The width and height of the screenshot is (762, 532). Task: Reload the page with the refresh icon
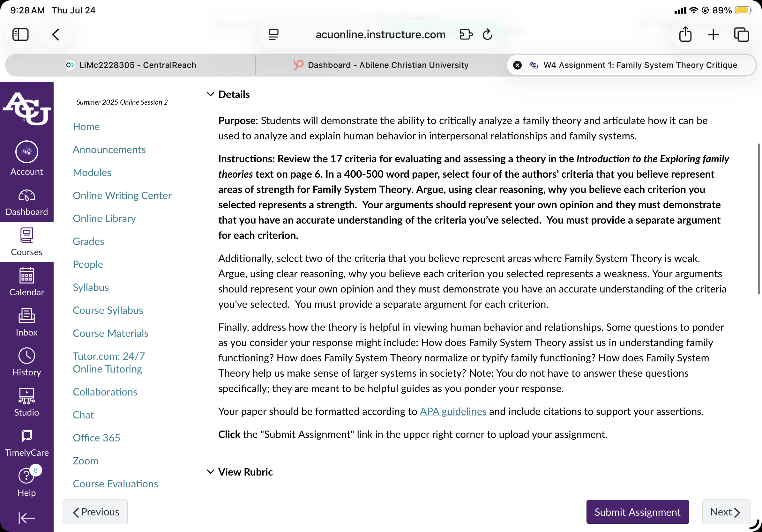tap(487, 34)
